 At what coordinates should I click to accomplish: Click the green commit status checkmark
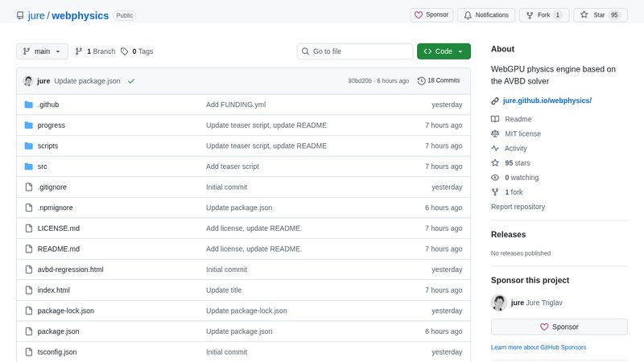click(x=131, y=81)
